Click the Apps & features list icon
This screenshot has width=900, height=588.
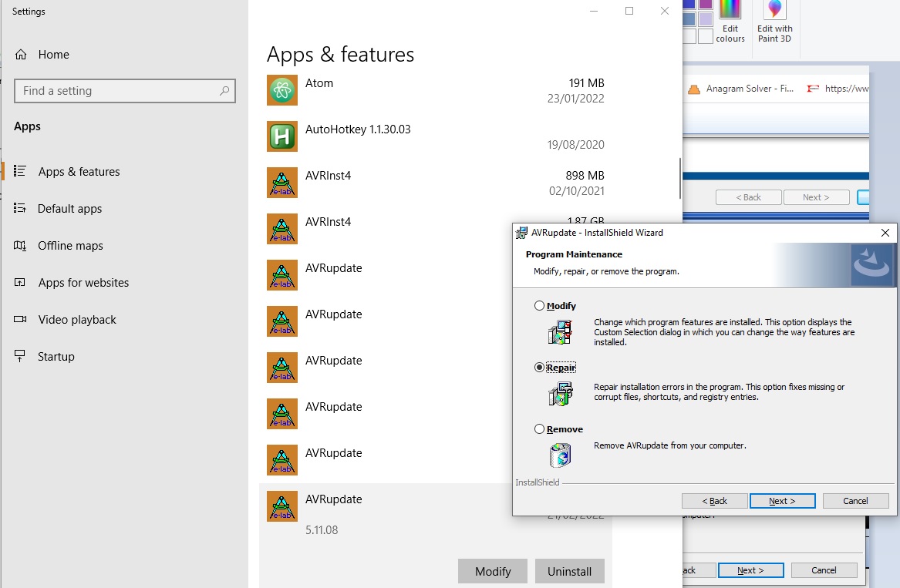(20, 171)
